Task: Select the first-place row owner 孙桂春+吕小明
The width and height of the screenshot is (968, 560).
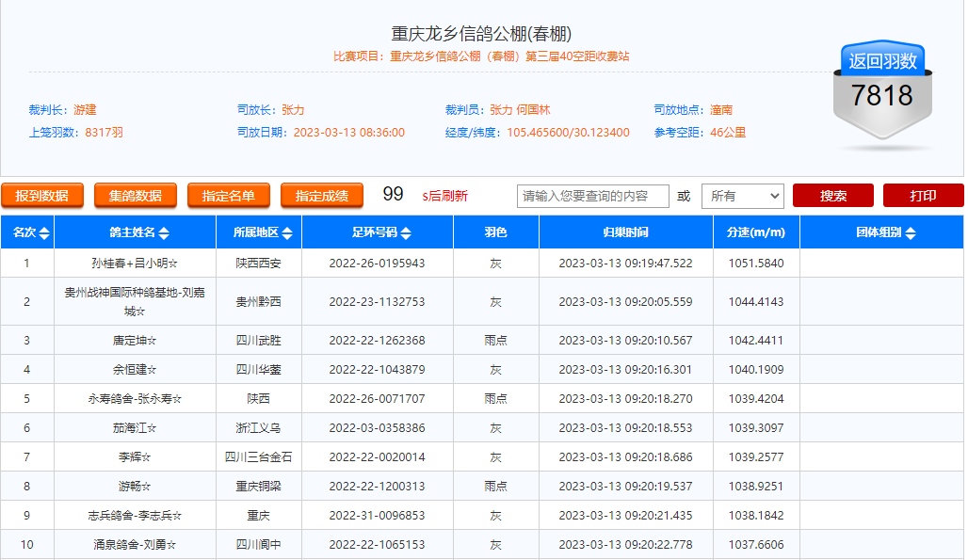Action: point(134,264)
